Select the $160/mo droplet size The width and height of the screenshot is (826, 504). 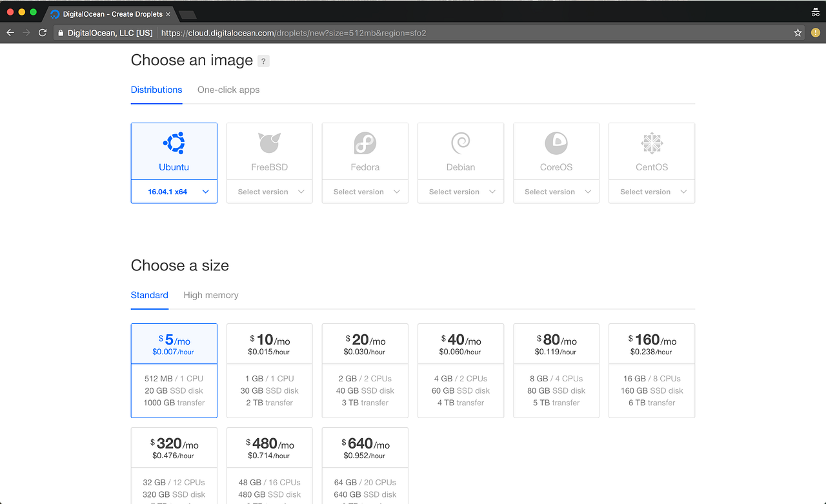[651, 370]
